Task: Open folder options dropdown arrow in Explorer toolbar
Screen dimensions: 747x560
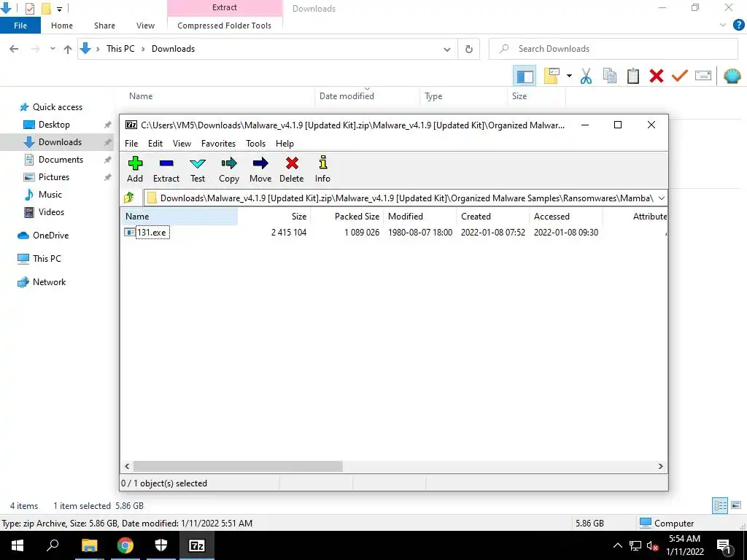Action: [569, 76]
